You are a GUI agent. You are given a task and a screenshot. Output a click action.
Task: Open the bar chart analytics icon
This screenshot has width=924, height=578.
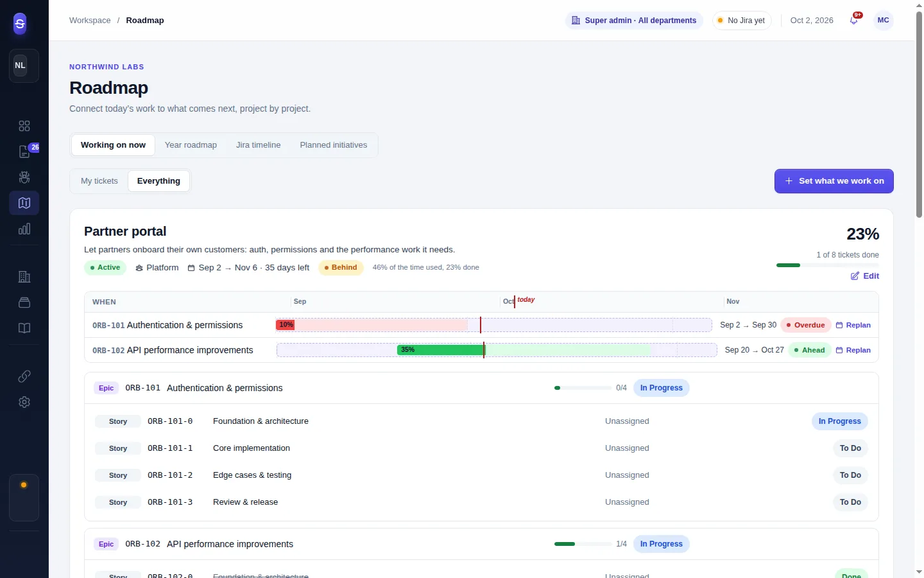pyautogui.click(x=24, y=229)
